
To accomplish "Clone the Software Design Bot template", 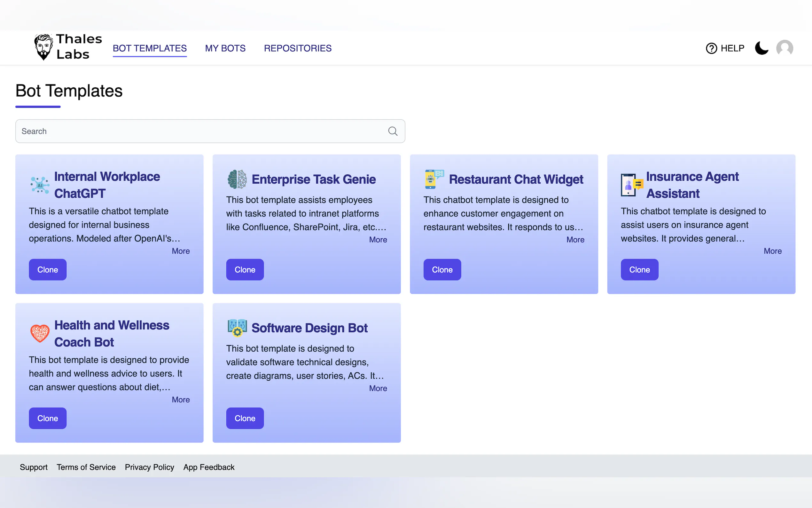I will click(x=245, y=418).
